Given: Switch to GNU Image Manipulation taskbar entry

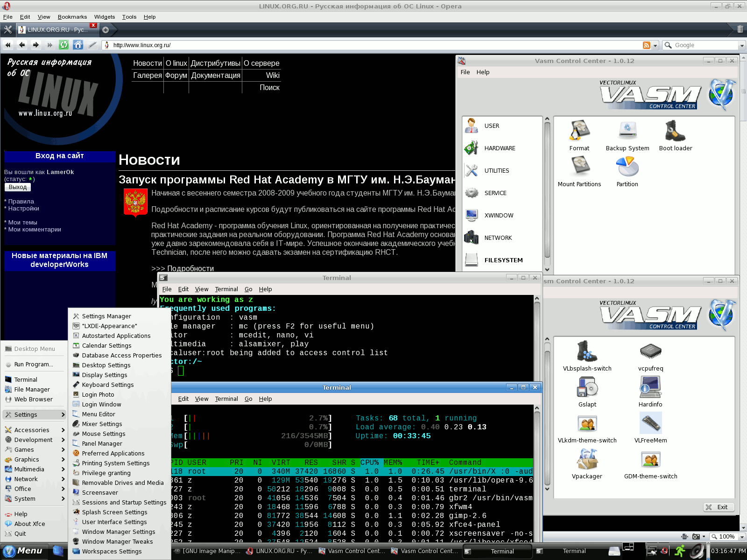Looking at the screenshot, I should (207, 551).
